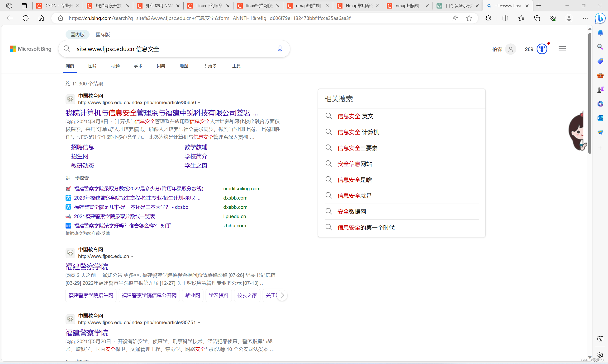This screenshot has width=608, height=364.
Task: Switch to 国际版 search mode
Action: point(103,35)
